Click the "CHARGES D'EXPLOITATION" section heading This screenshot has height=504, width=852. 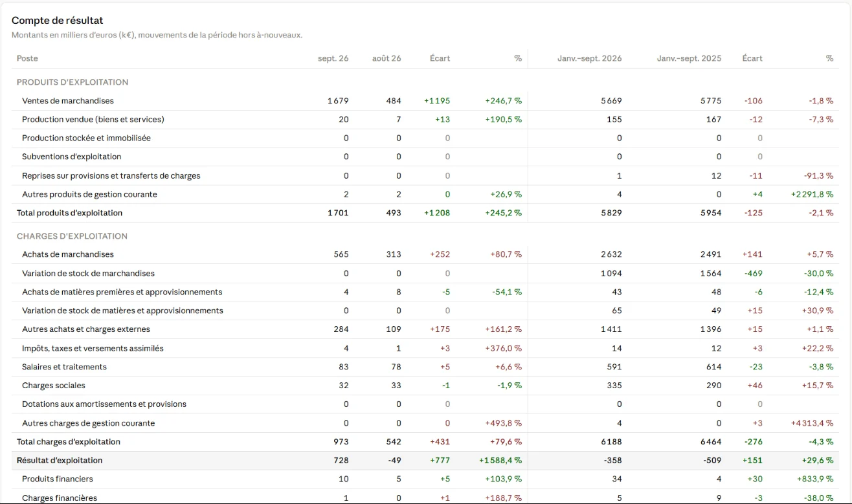pos(72,236)
